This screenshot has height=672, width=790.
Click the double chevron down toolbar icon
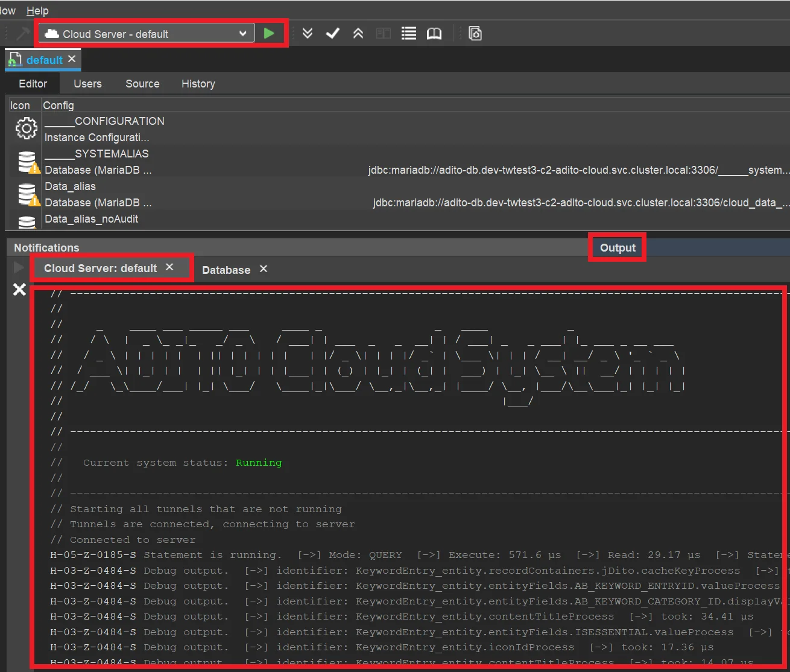coord(308,33)
